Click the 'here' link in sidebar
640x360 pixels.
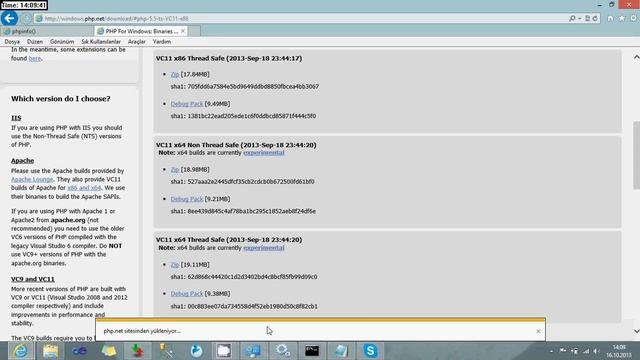tap(35, 58)
